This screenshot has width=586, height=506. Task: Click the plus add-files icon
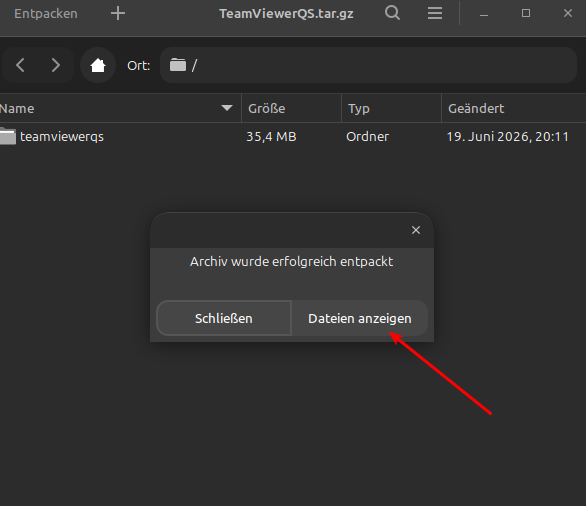pyautogui.click(x=118, y=13)
